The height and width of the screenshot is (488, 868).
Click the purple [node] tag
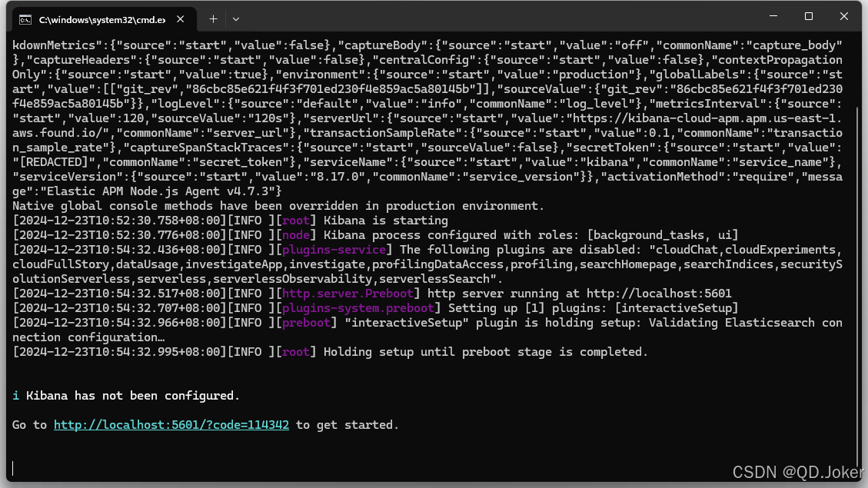click(295, 235)
